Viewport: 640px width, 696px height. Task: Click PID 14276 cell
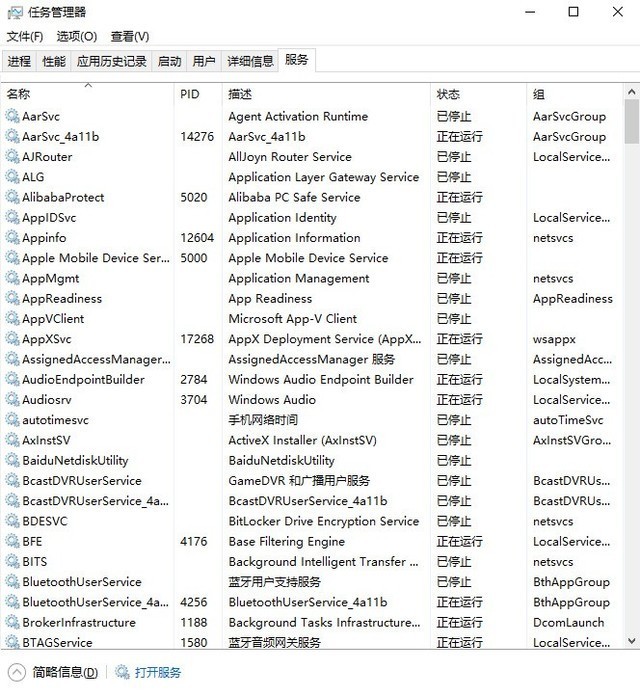click(197, 137)
